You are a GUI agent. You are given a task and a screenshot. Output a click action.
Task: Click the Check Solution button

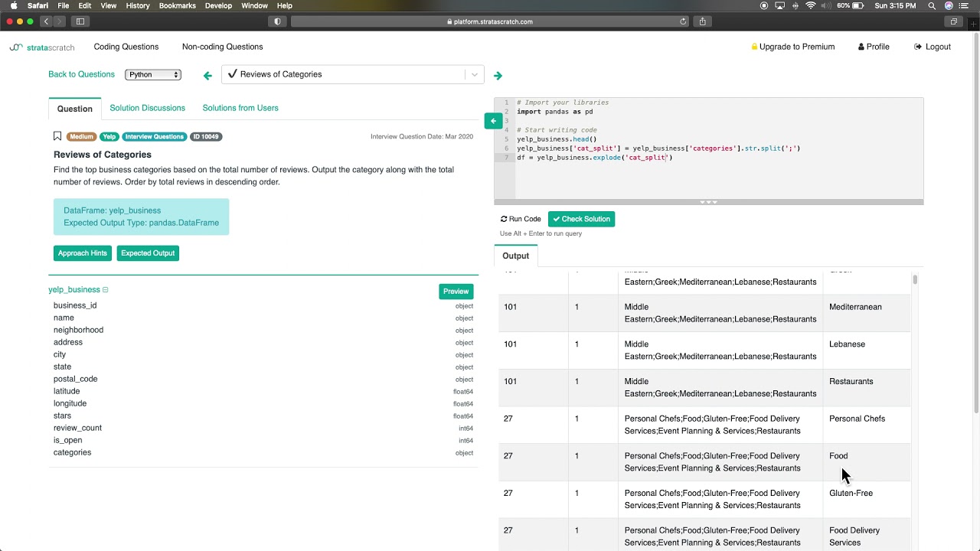[581, 219]
